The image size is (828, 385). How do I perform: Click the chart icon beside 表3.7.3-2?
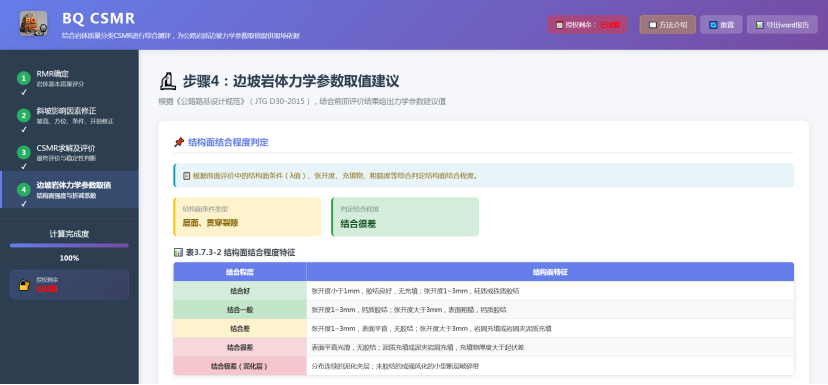coord(178,252)
